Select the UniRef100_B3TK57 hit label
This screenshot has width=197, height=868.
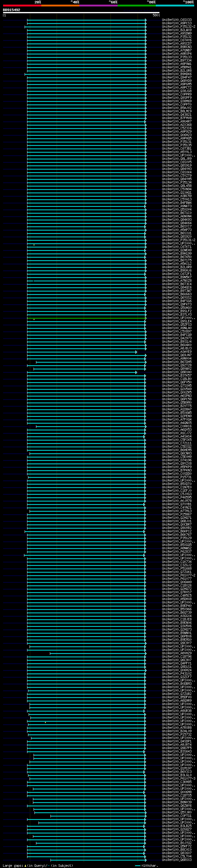coord(177,375)
